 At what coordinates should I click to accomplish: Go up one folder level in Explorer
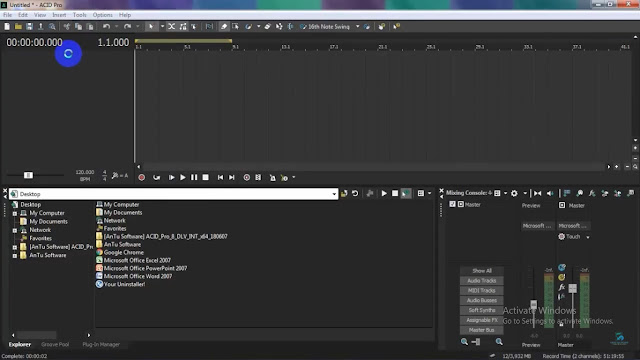click(x=344, y=193)
